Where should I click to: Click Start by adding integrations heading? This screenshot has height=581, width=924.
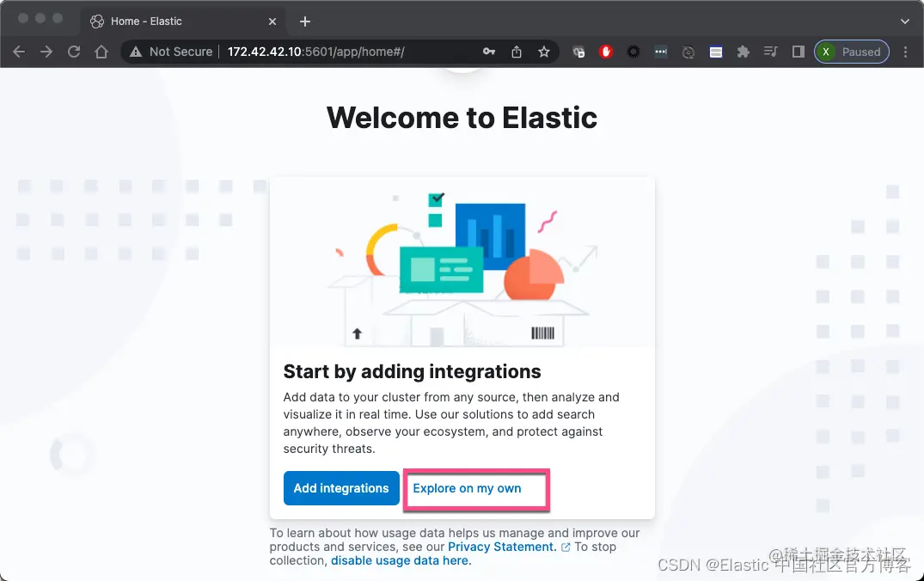pos(412,372)
